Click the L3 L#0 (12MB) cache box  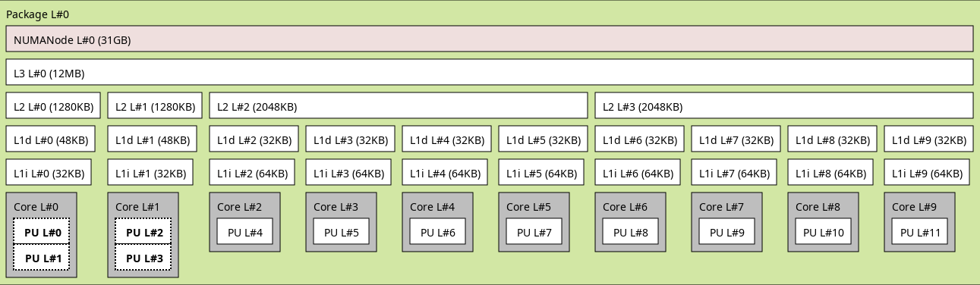point(490,73)
